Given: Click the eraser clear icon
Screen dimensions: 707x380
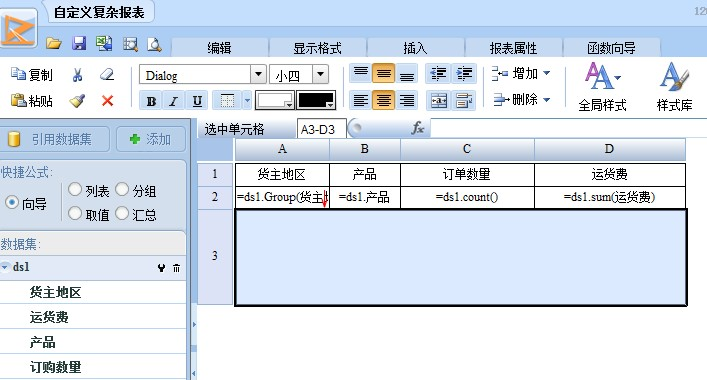Looking at the screenshot, I should 107,74.
